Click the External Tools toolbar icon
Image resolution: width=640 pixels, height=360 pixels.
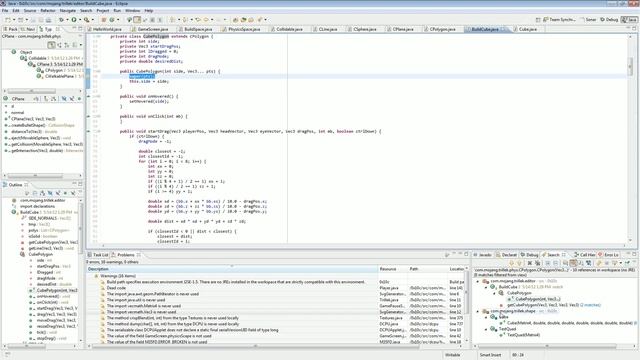pyautogui.click(x=87, y=20)
